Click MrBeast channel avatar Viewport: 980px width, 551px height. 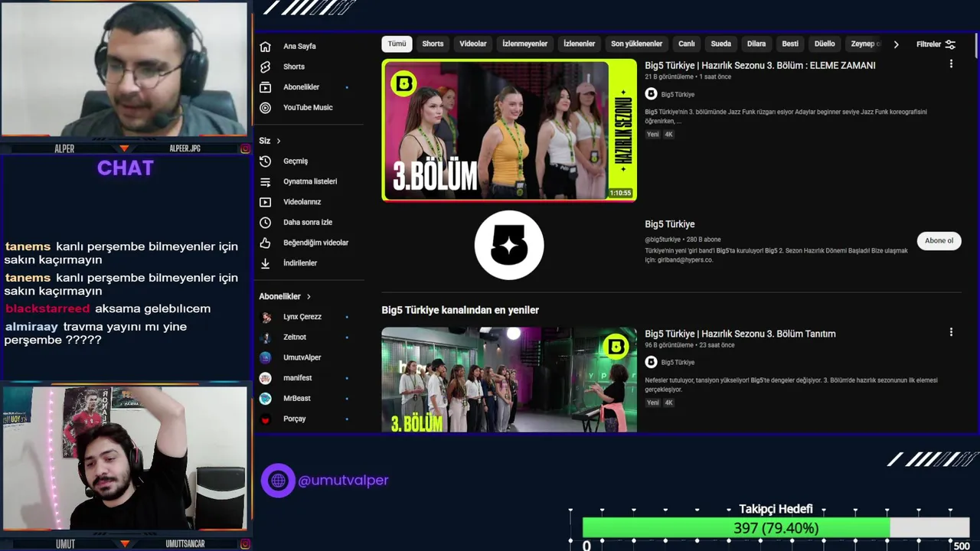(266, 399)
